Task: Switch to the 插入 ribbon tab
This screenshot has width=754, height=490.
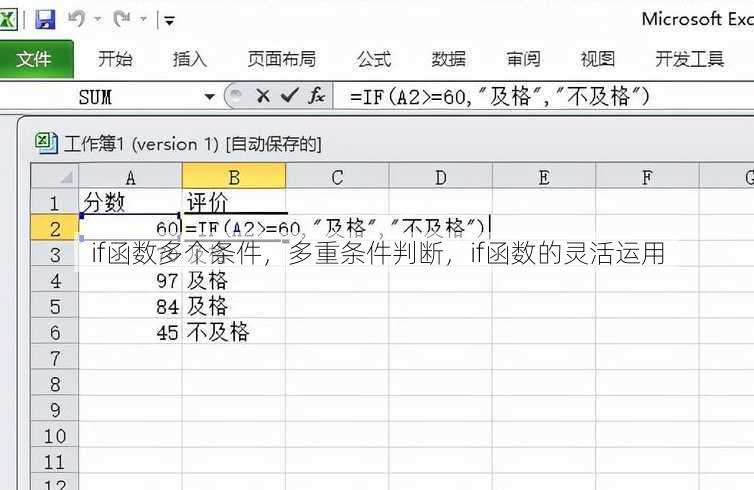Action: coord(189,59)
